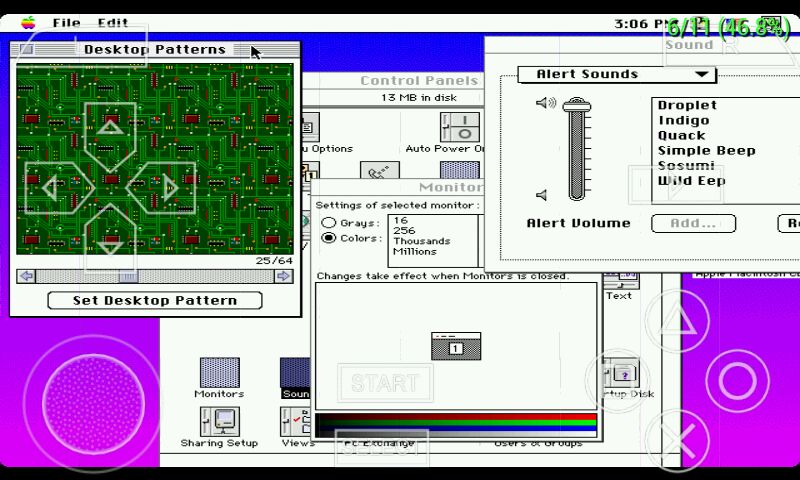The height and width of the screenshot is (480, 800).
Task: Click the Desktop Patterns scroll thumb
Action: click(128, 276)
